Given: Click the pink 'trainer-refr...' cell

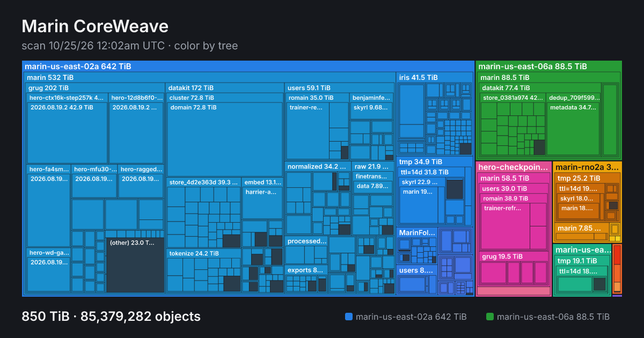Looking at the screenshot, I should (506, 226).
